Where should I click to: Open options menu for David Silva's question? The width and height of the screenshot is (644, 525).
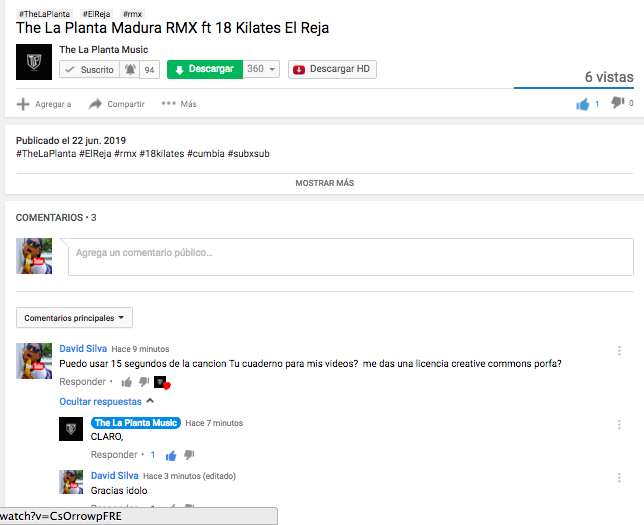coord(619,350)
